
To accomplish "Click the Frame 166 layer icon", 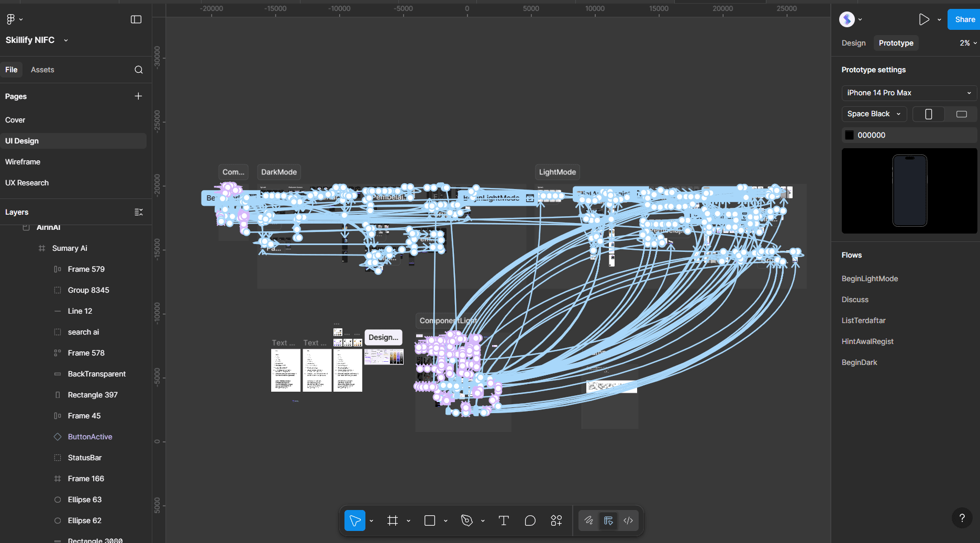I will (58, 479).
